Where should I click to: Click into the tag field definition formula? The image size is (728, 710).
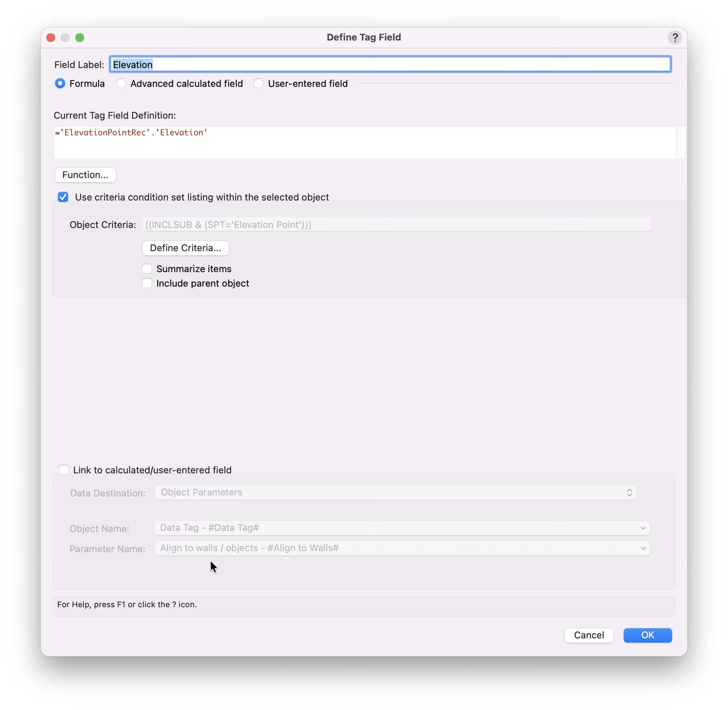pos(365,143)
